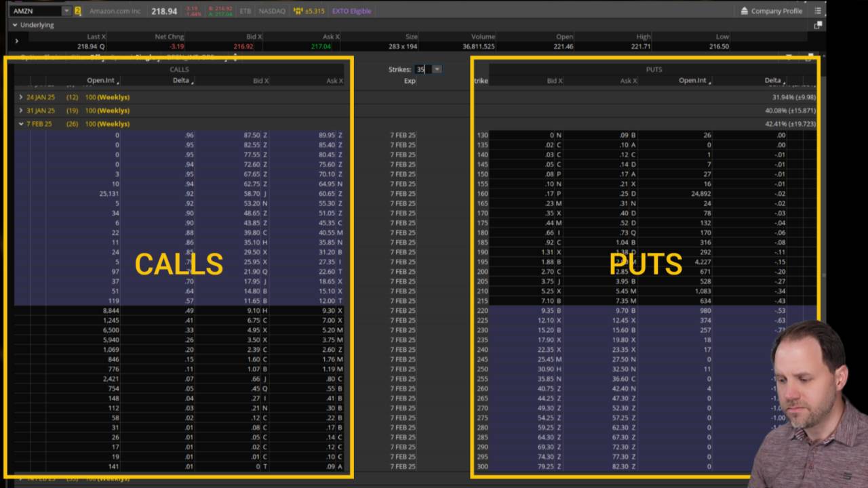Click the call bid 87.50 at 130 strike

(252, 135)
